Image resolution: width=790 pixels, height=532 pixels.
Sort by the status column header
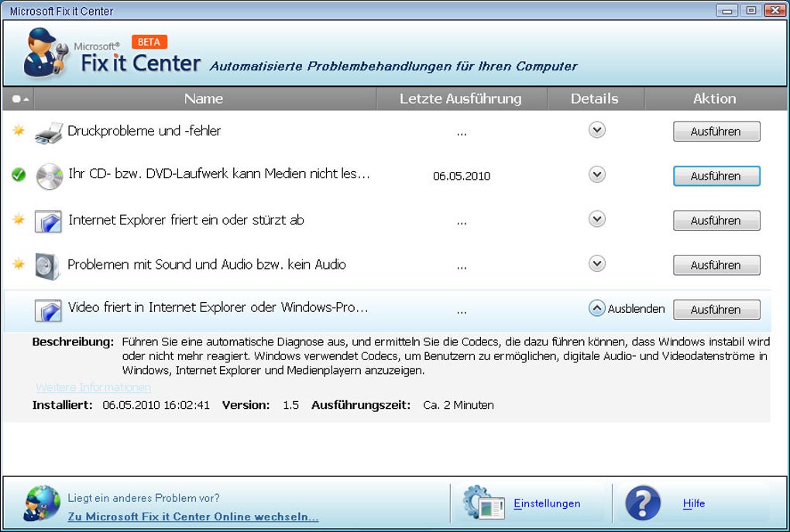19,99
